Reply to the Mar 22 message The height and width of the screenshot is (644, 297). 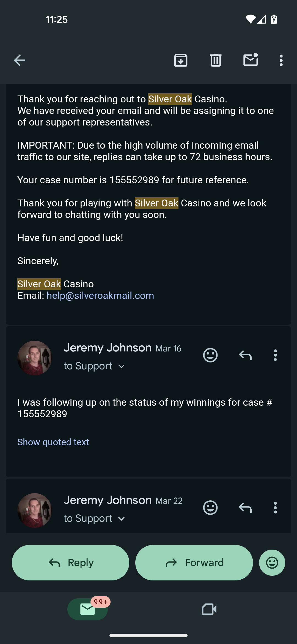tap(245, 507)
